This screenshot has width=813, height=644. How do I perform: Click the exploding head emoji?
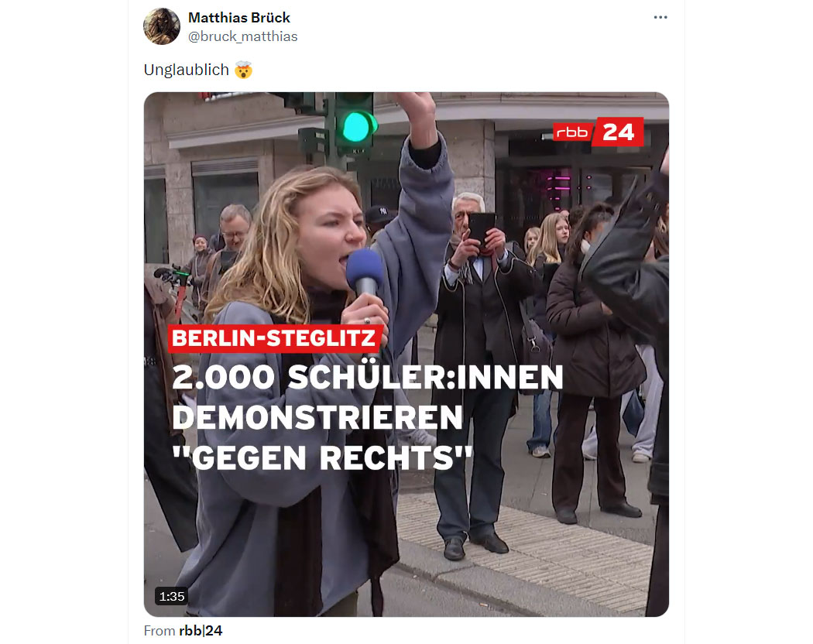pos(243,70)
